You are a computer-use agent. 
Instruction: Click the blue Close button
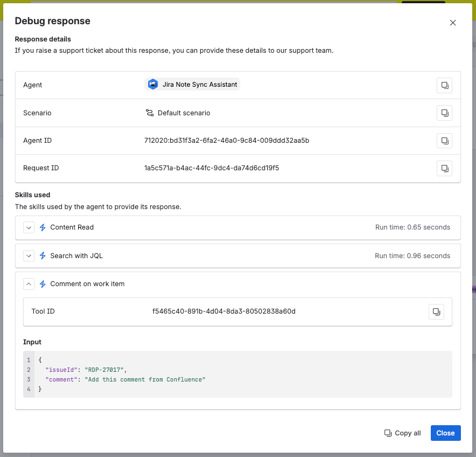(x=445, y=433)
